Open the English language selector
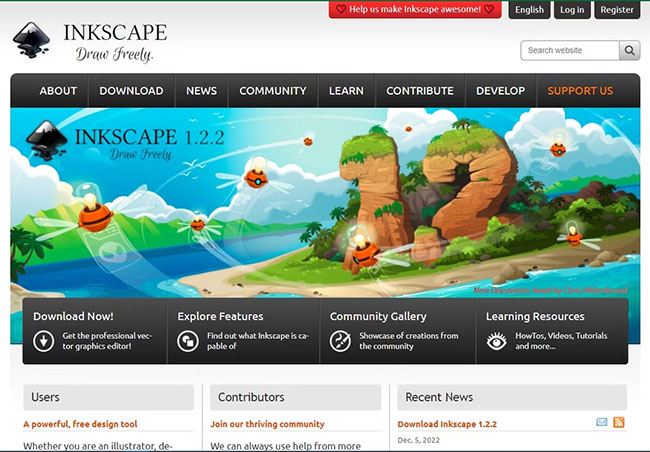The image size is (650, 452). click(529, 10)
